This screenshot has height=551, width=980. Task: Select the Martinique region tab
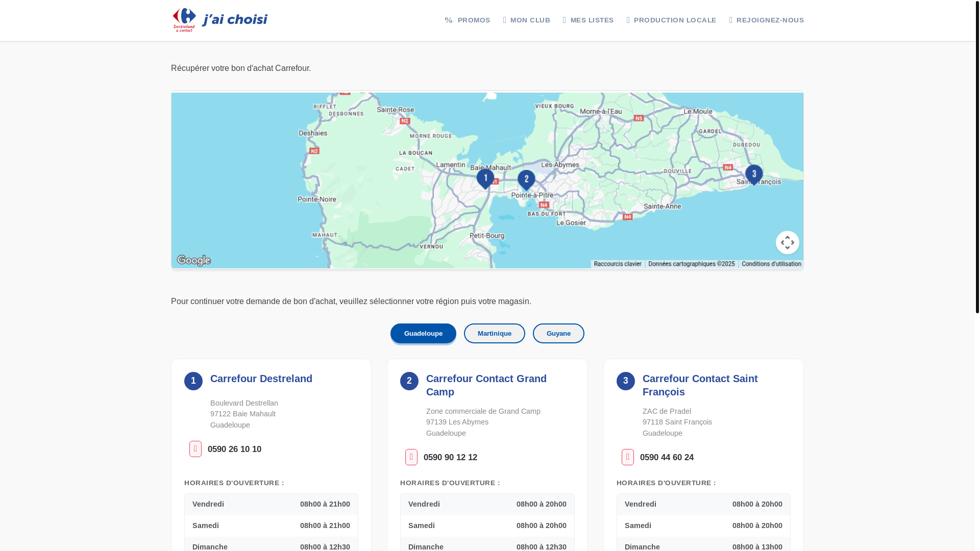pos(495,334)
